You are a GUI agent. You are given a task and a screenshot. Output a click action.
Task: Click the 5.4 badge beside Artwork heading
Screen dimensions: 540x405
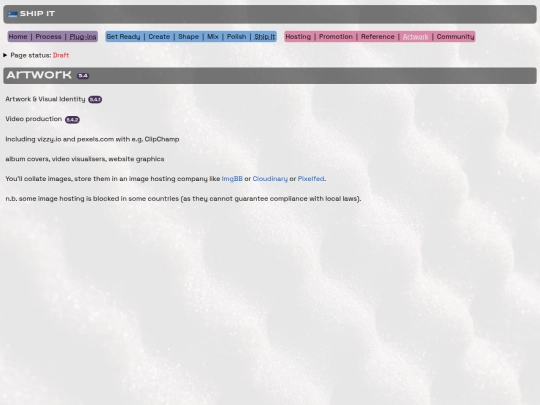(83, 76)
